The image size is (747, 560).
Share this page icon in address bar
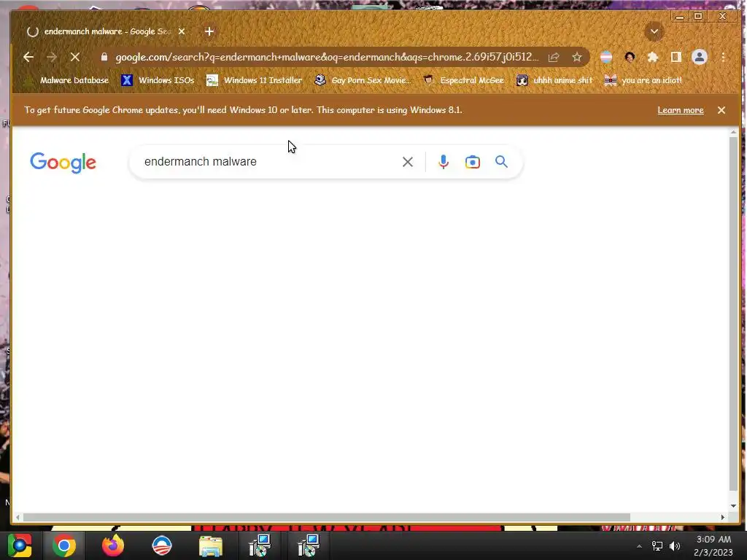point(554,57)
